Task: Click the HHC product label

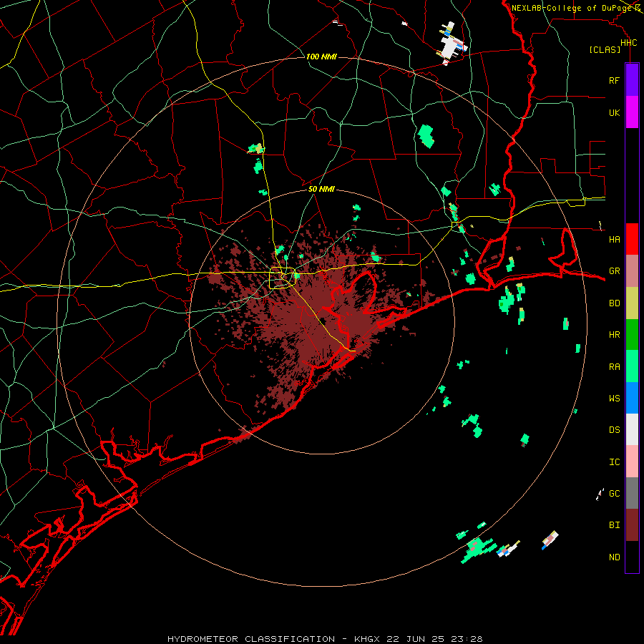Action: pos(628,43)
